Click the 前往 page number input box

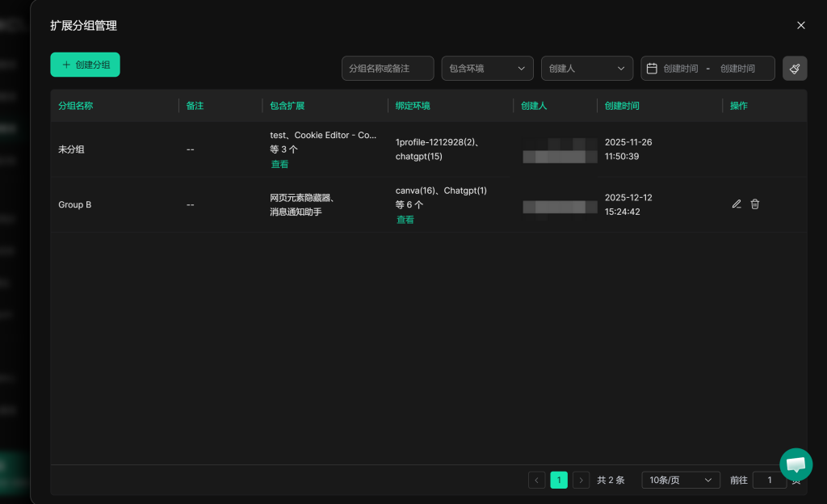pos(769,480)
